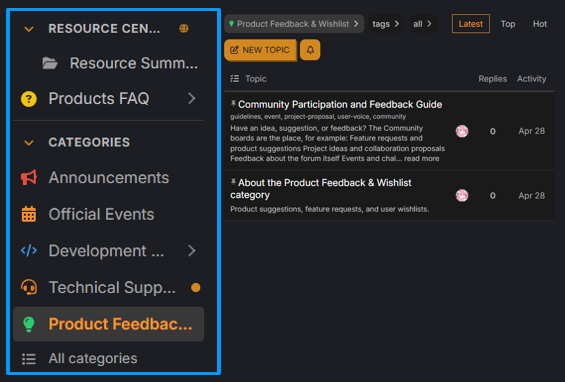Click the pencil icon in New Topic button
This screenshot has height=382, width=565.
234,50
